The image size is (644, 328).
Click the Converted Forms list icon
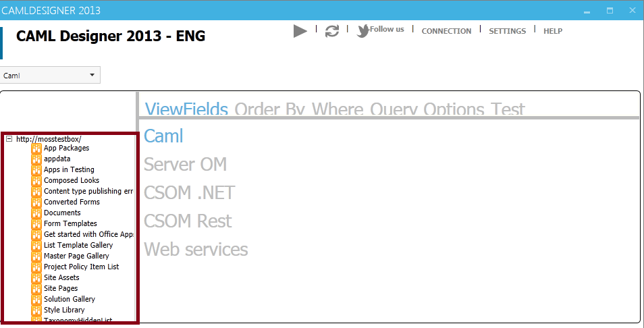pyautogui.click(x=36, y=202)
